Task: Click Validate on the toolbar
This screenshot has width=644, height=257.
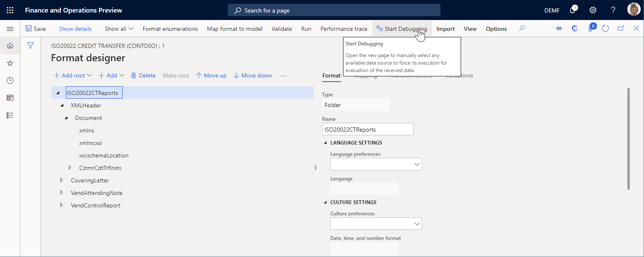Action: point(282,29)
